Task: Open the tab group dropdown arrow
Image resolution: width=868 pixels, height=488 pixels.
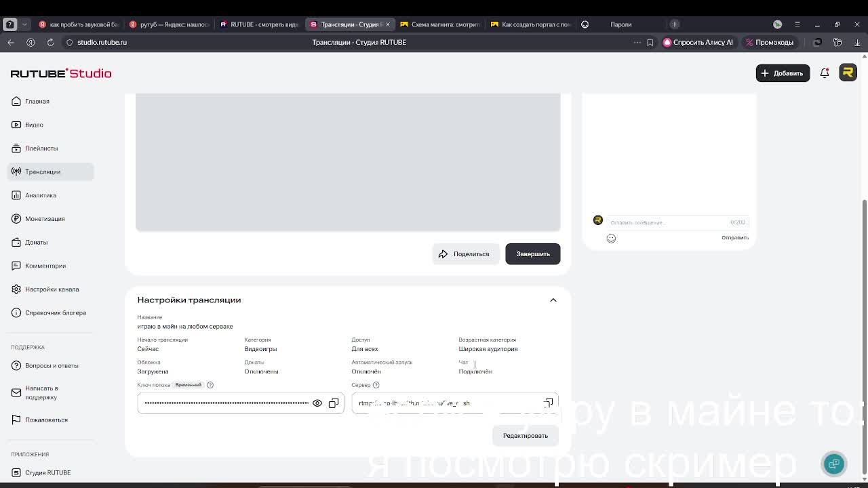Action: point(24,24)
